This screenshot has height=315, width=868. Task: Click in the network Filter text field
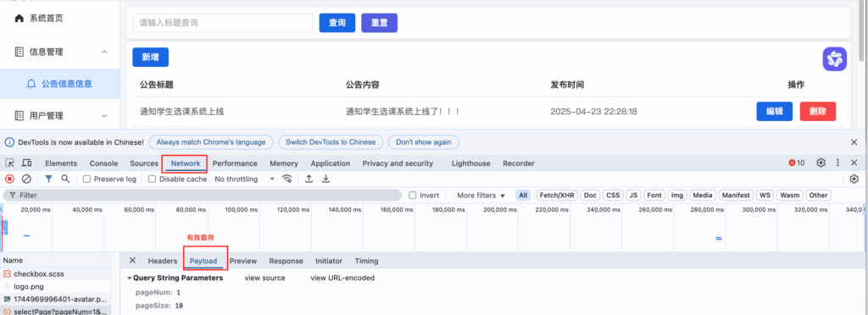tap(202, 195)
